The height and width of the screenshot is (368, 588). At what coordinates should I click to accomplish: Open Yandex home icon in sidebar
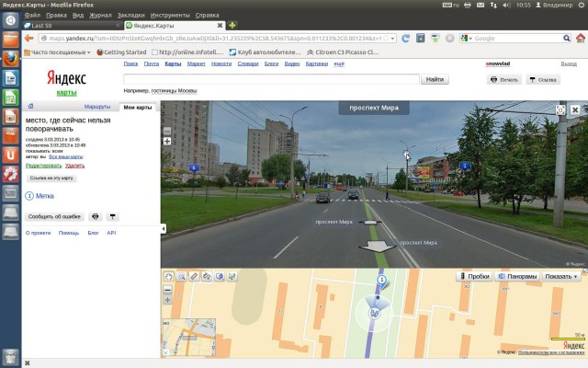tap(30, 107)
